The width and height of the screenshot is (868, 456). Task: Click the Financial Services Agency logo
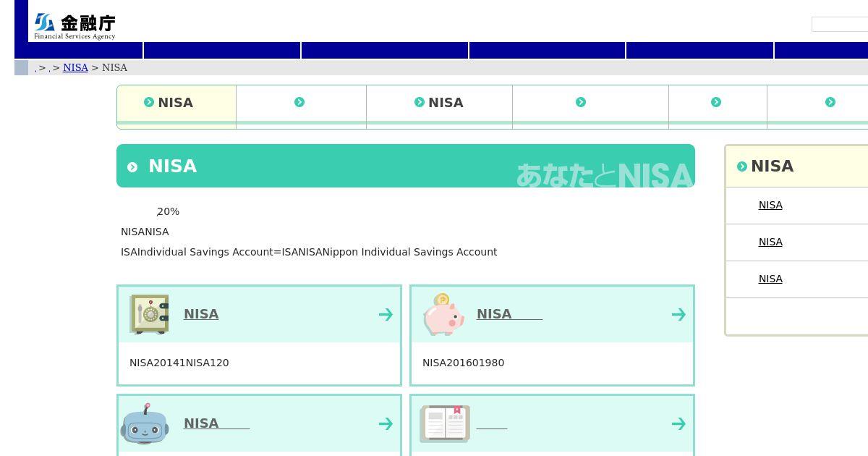[75, 26]
